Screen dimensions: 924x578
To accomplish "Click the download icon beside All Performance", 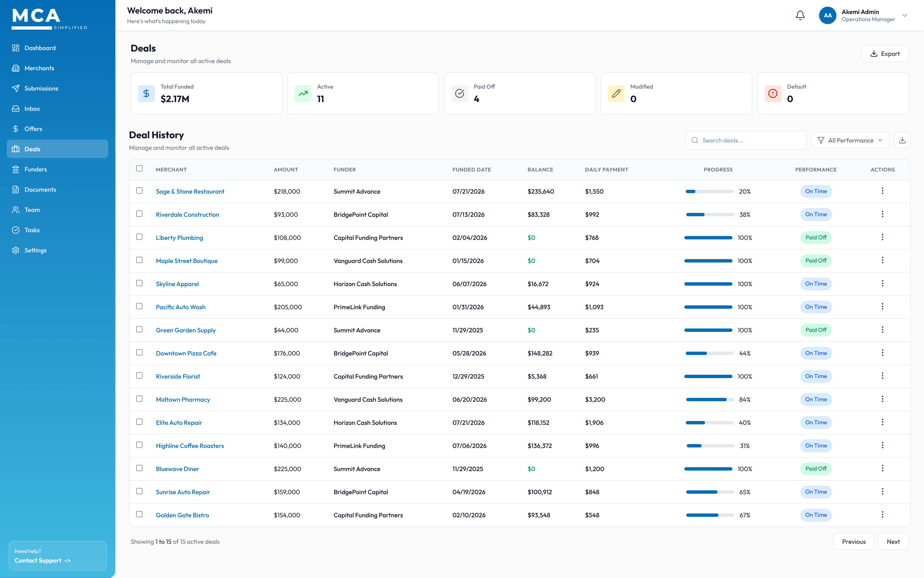I will tap(902, 140).
